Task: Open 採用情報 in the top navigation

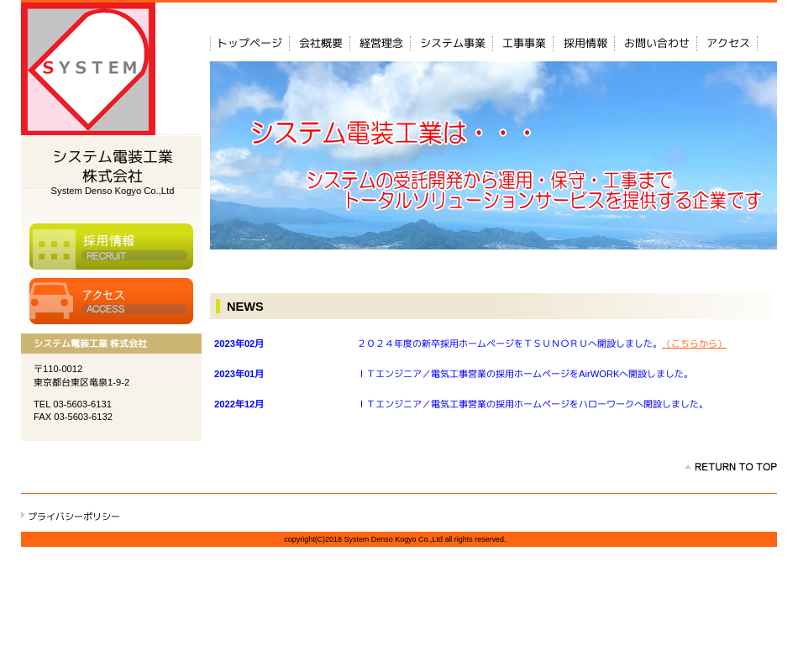Action: click(x=585, y=44)
